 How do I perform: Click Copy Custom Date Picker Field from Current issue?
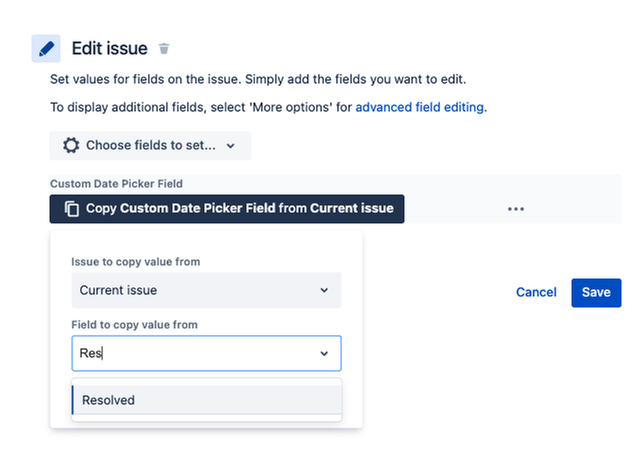[x=227, y=209]
